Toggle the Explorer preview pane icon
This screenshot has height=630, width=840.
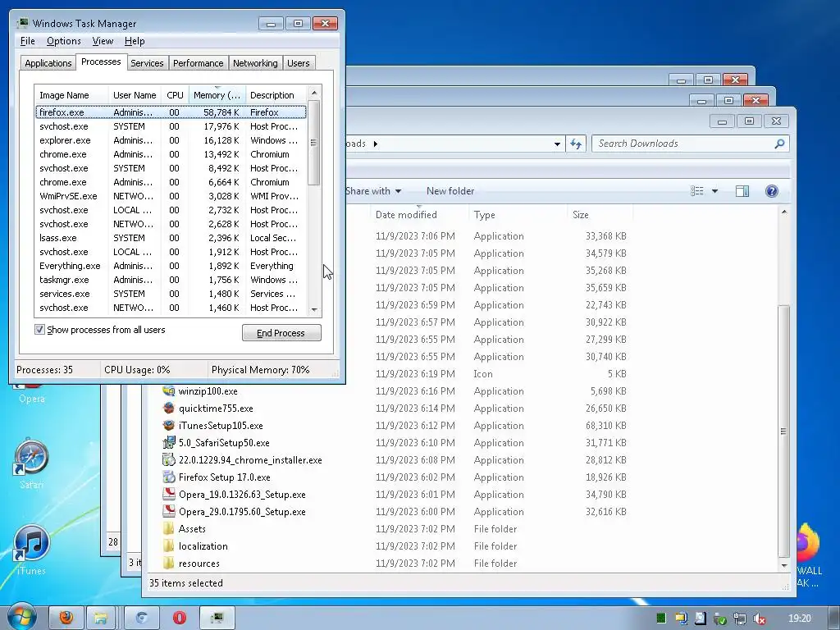coord(742,190)
